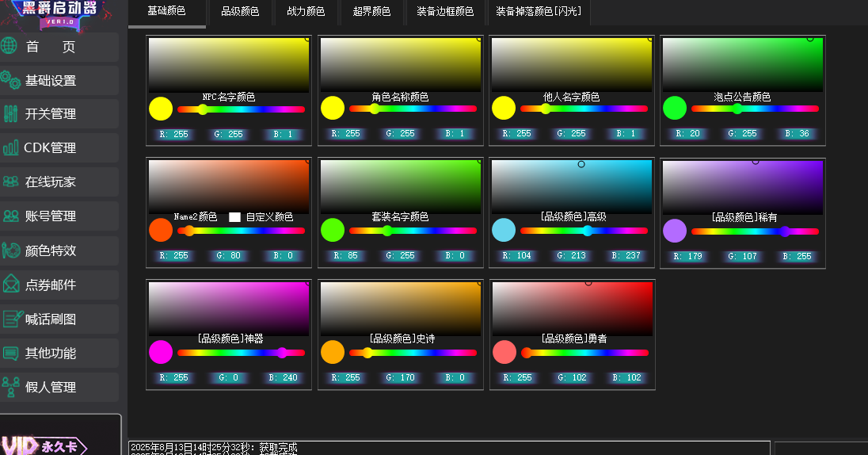This screenshot has height=455, width=868.
Task: Click the globe icon beside 首页
Action: [x=10, y=46]
